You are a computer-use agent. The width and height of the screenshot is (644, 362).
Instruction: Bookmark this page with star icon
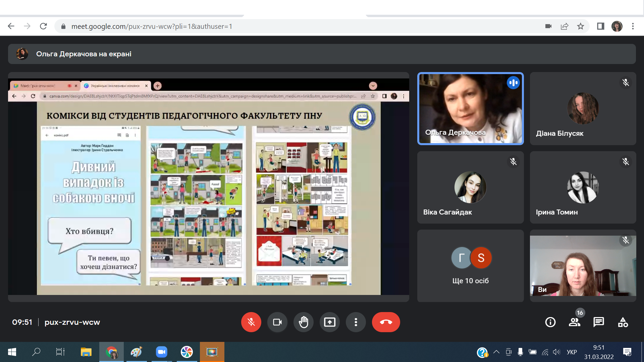coord(581,26)
